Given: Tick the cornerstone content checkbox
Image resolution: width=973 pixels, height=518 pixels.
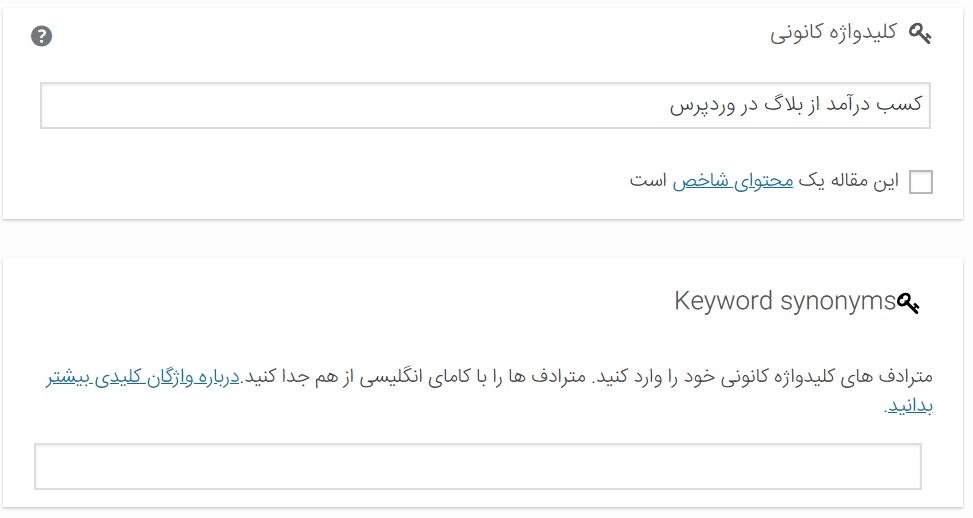Looking at the screenshot, I should [x=921, y=182].
